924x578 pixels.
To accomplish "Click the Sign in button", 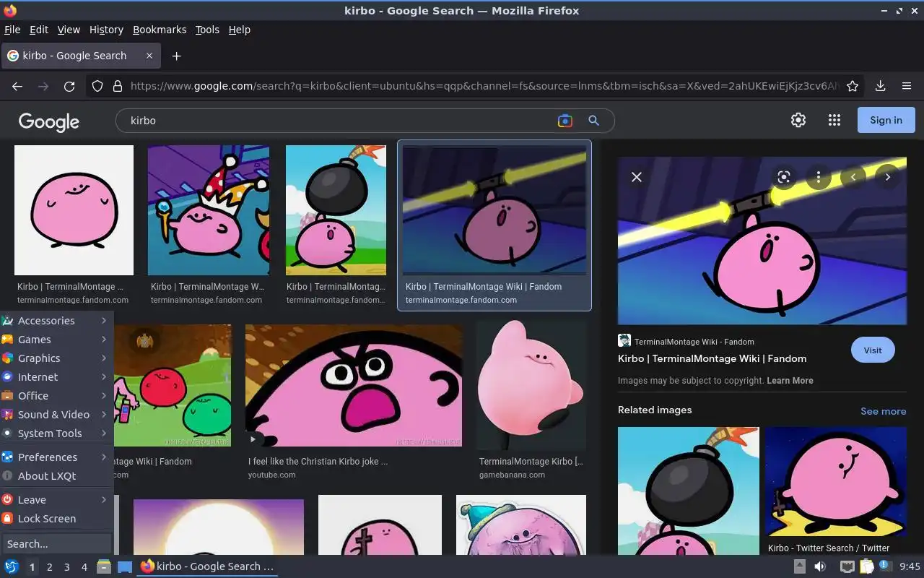I will point(886,121).
